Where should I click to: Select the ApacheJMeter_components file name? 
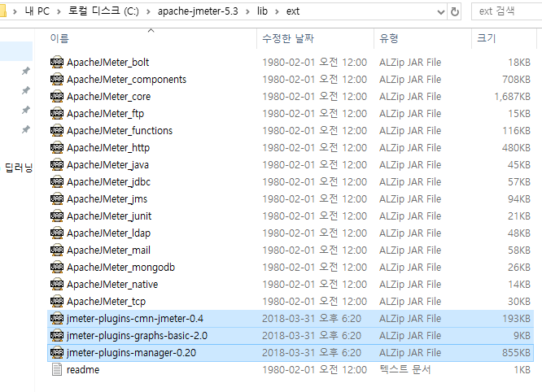click(x=126, y=80)
